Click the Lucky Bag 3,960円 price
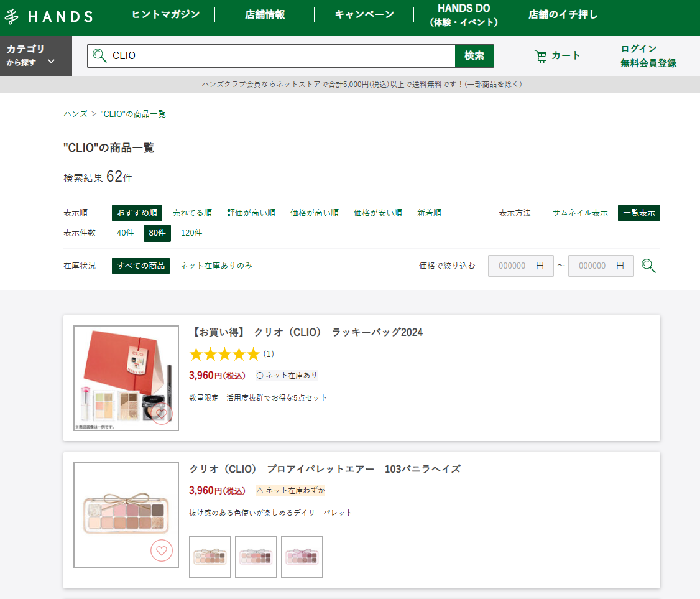Image resolution: width=700 pixels, height=599 pixels. click(x=217, y=375)
